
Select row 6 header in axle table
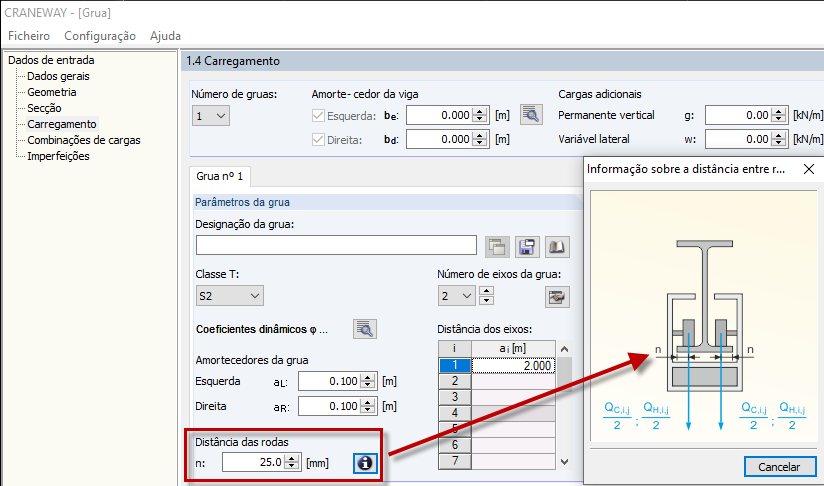(455, 445)
